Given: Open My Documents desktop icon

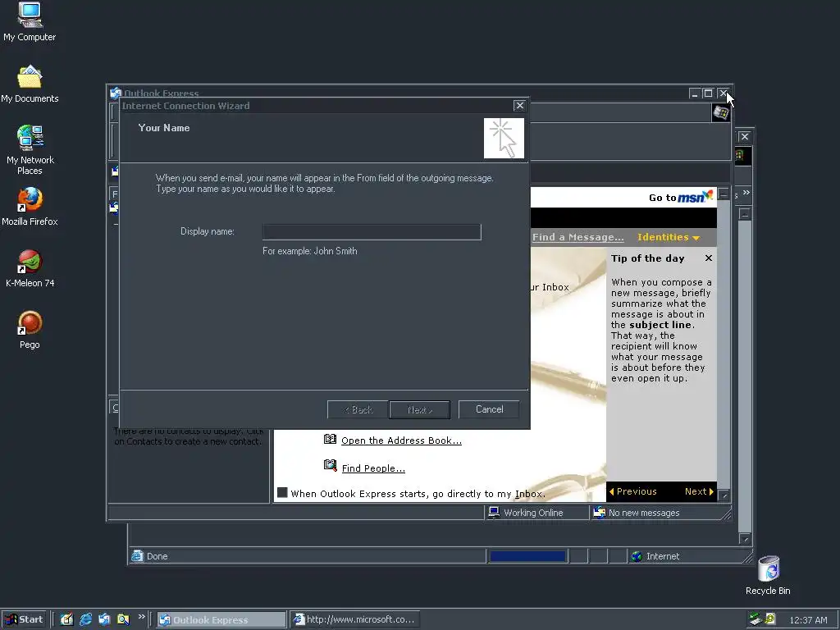Looking at the screenshot, I should pyautogui.click(x=30, y=84).
